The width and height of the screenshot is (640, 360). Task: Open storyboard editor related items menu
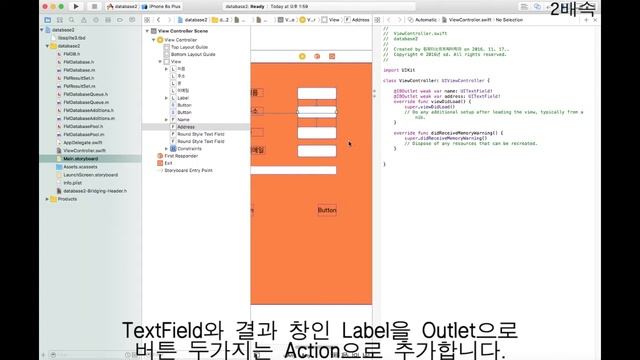(147, 20)
